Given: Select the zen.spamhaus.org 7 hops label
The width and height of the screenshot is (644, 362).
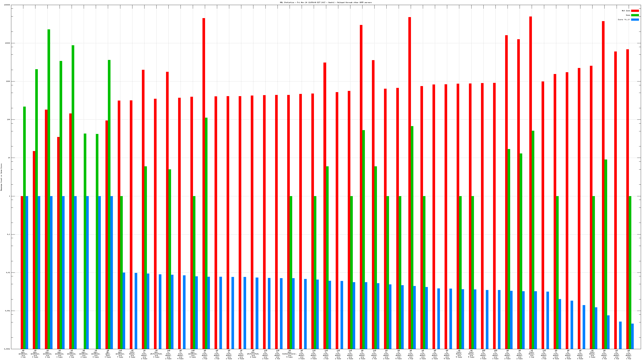Looking at the screenshot, I should 120,354.
